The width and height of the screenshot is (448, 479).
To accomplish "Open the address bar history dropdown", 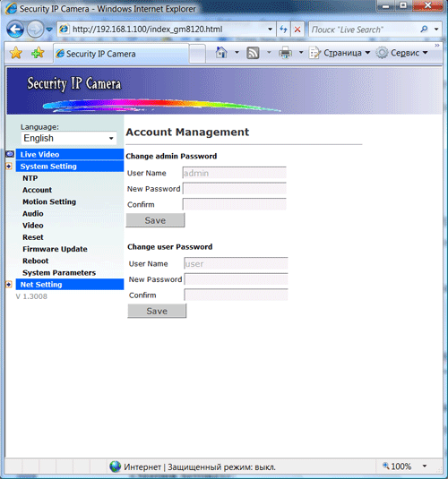I will click(270, 30).
